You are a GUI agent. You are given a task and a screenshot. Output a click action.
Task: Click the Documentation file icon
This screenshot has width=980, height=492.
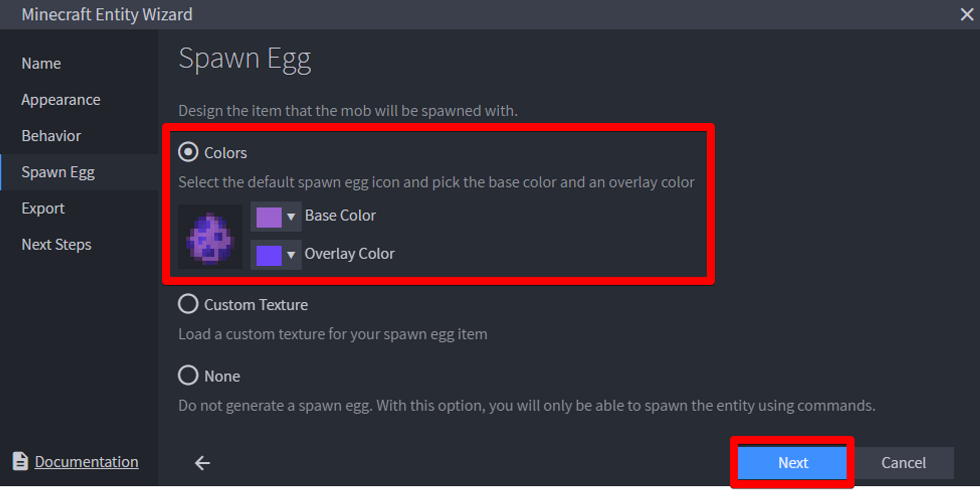pyautogui.click(x=20, y=461)
